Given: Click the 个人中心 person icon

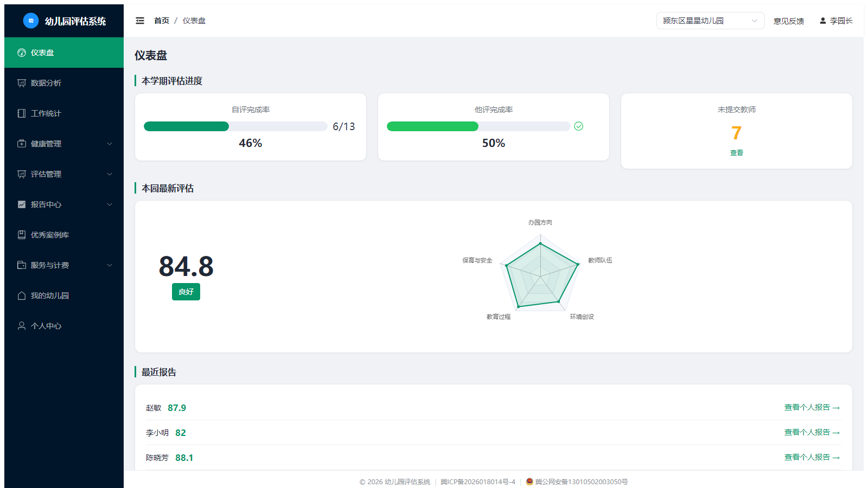Looking at the screenshot, I should point(22,326).
